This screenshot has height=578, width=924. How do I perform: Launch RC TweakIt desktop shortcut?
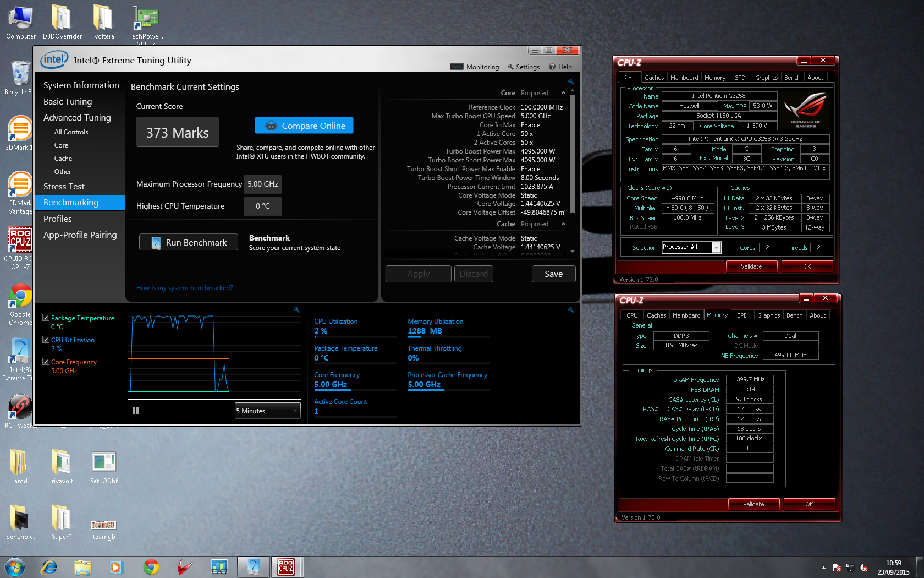(20, 412)
